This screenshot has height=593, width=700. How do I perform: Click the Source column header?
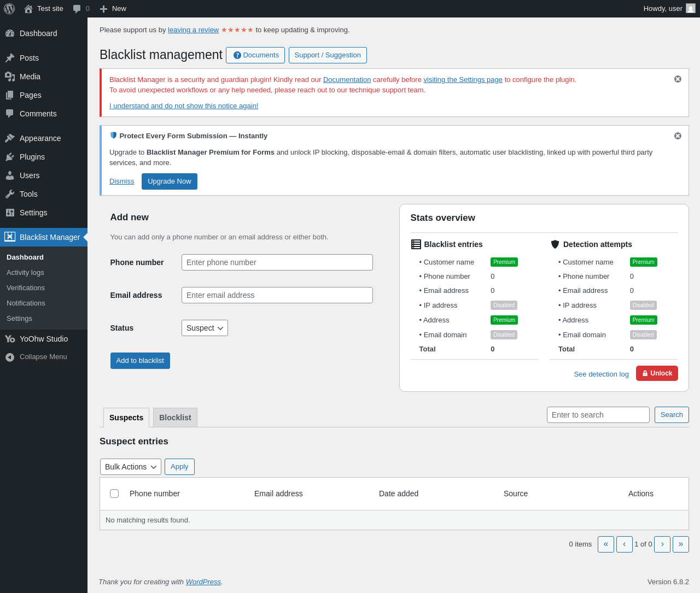coord(516,494)
